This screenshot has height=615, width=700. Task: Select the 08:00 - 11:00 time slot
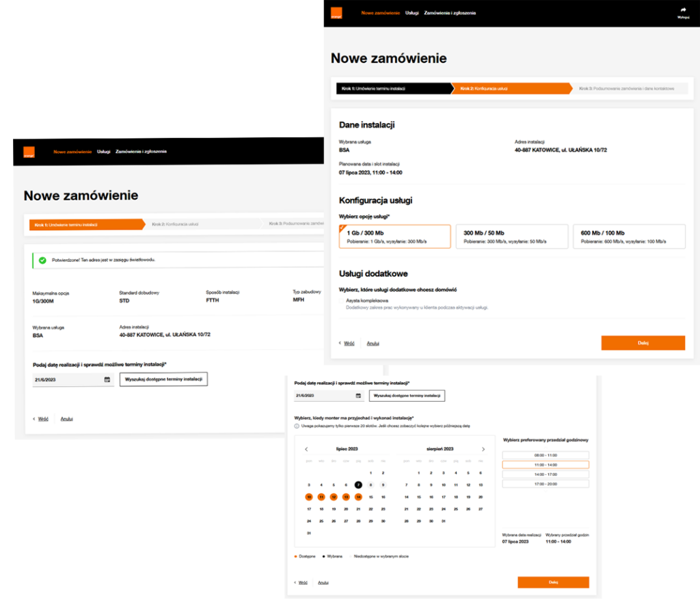tap(546, 455)
